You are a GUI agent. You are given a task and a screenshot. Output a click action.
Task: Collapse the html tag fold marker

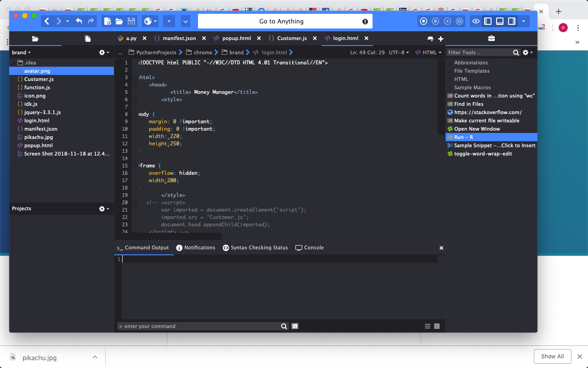(x=135, y=77)
